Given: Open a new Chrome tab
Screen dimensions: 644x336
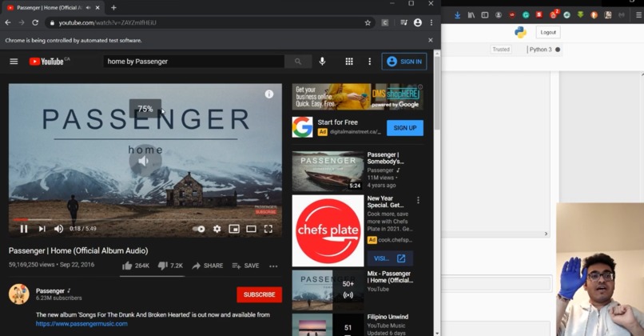Looking at the screenshot, I should click(x=113, y=7).
